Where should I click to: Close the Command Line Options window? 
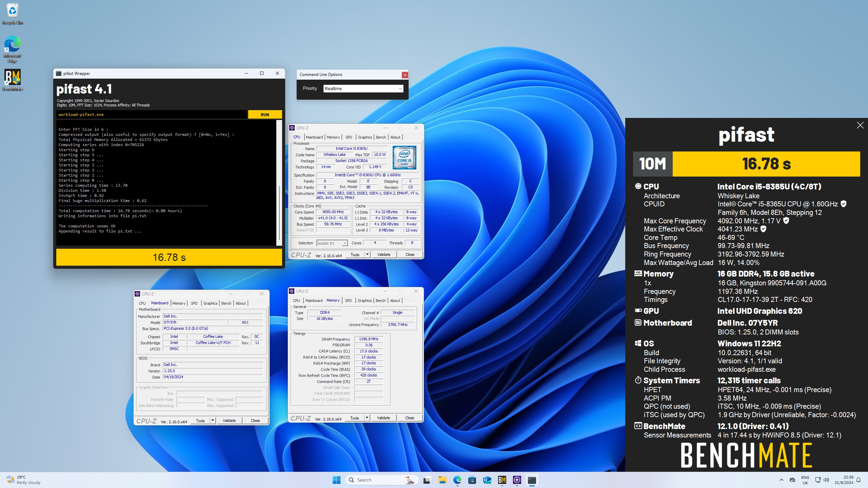405,75
